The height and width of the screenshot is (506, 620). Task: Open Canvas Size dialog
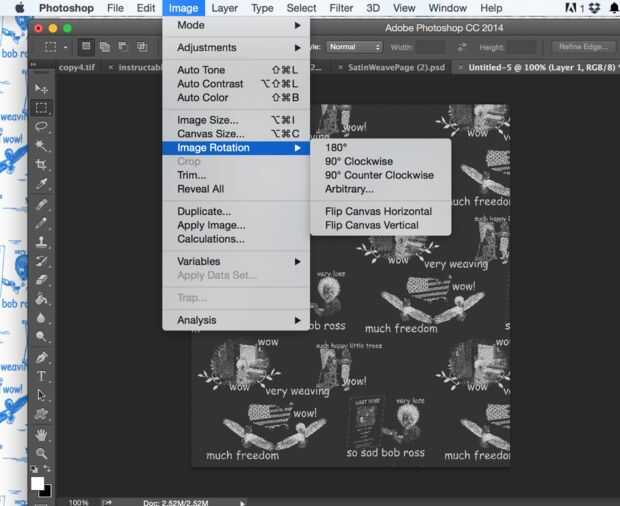click(236, 134)
